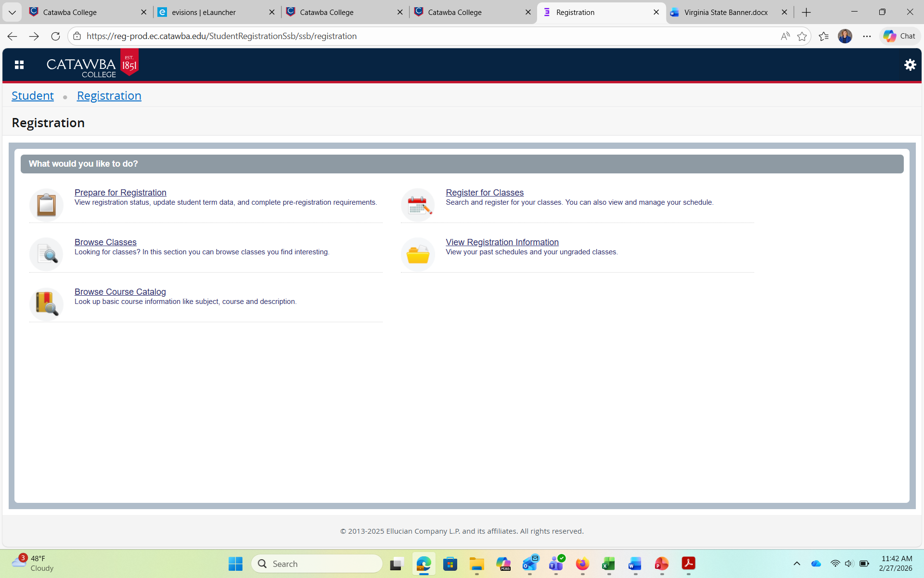This screenshot has height=578, width=924.
Task: Go back with the browser back arrow
Action: click(x=13, y=36)
